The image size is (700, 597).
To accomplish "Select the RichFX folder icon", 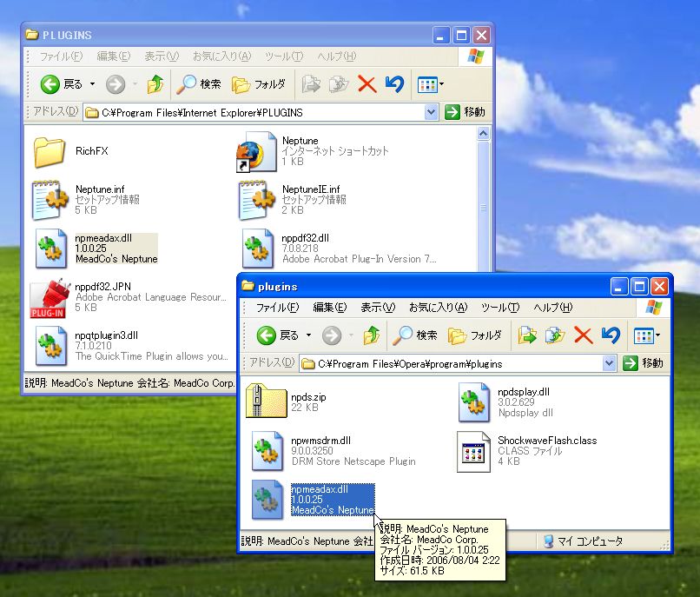I will point(50,152).
